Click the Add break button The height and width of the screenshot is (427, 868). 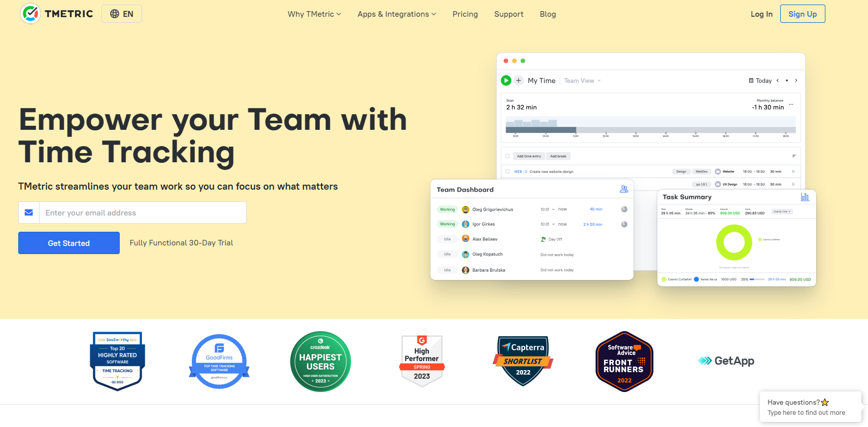click(x=558, y=156)
